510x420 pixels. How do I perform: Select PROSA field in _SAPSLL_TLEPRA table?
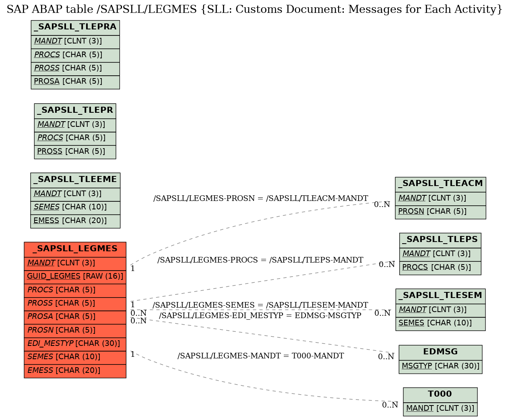75,82
